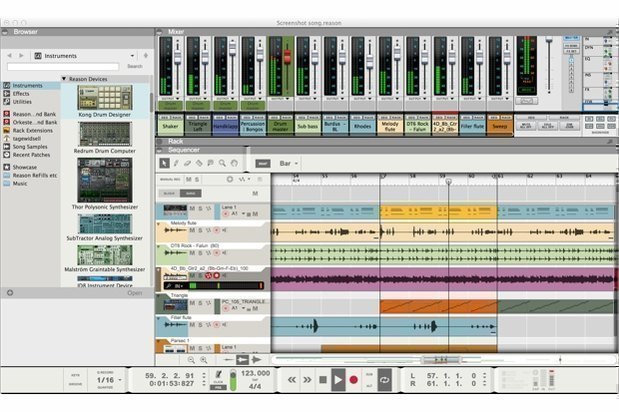
Task: Switch to Block view in Sequencer
Action: [169, 193]
